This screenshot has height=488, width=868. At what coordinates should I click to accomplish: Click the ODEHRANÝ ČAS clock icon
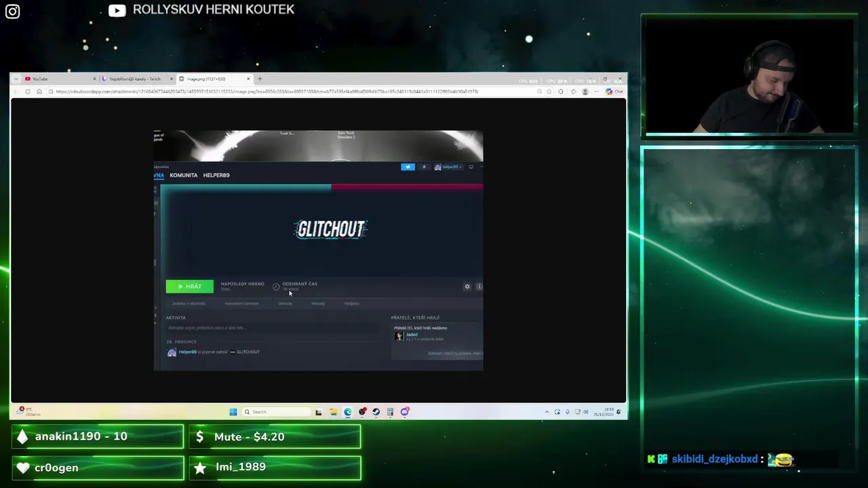(x=276, y=287)
